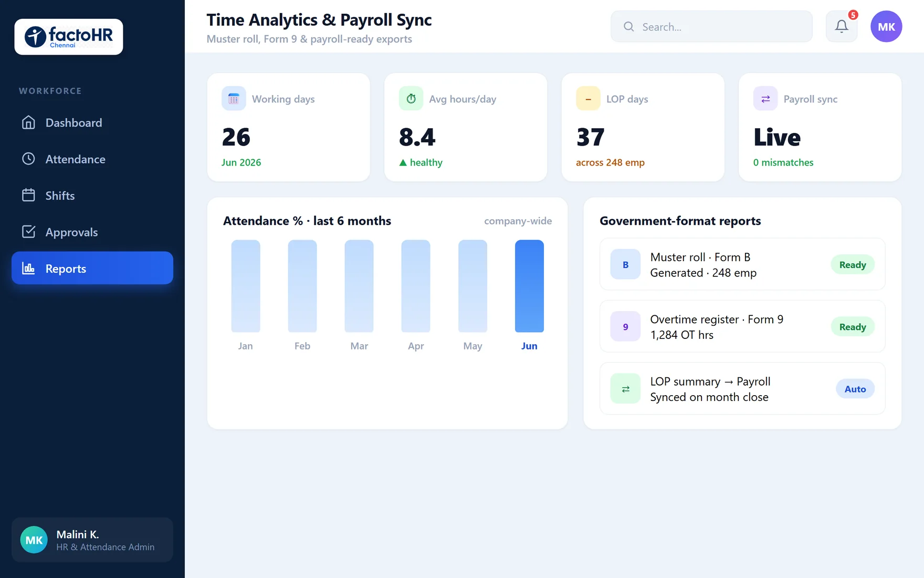Click Jun 2026 under Working days

(241, 162)
